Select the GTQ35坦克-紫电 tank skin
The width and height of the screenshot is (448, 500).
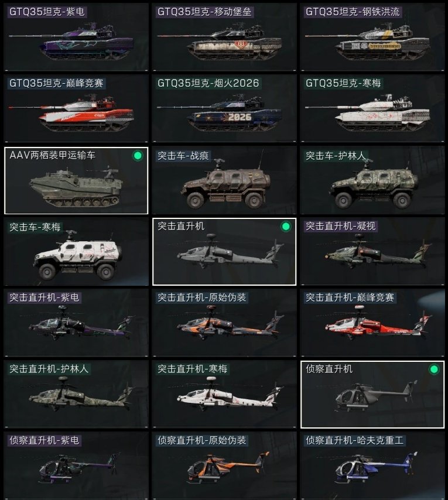(x=76, y=37)
